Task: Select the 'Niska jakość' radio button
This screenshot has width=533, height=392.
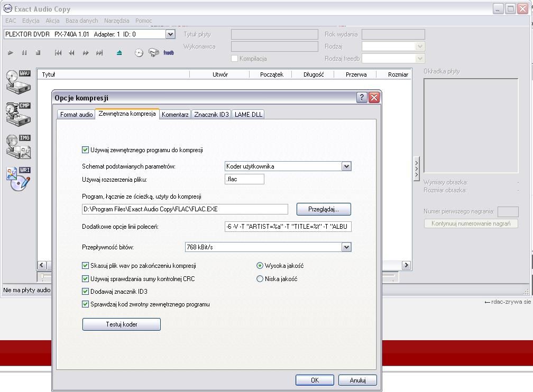Action: (260, 279)
